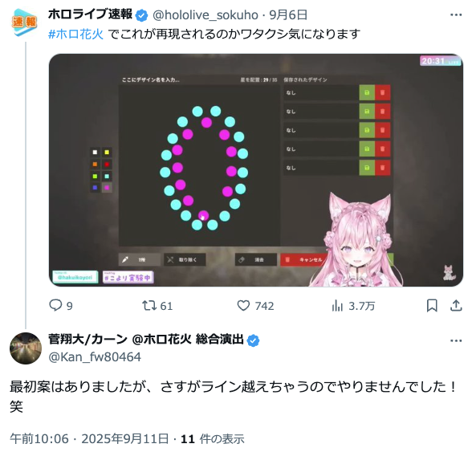
Task: Open the 菅翔大/カーン profile avatar
Action: pos(26,348)
